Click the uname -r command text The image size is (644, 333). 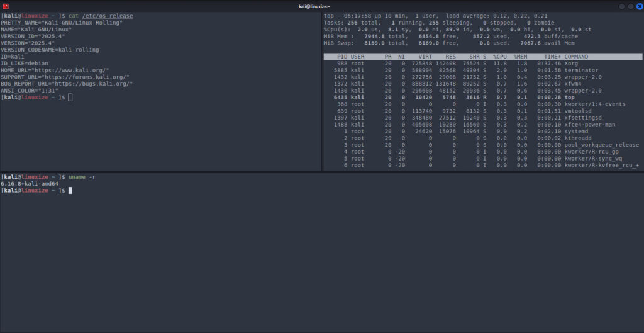(x=82, y=177)
